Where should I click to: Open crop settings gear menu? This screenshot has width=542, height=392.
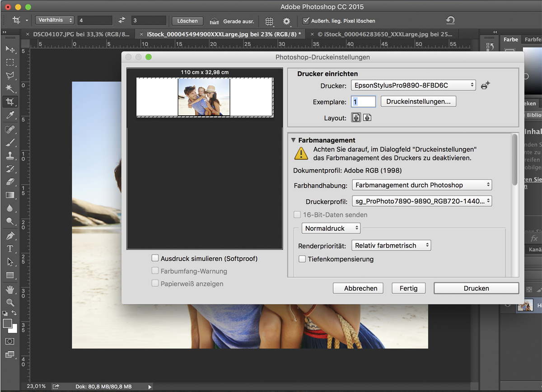(287, 21)
